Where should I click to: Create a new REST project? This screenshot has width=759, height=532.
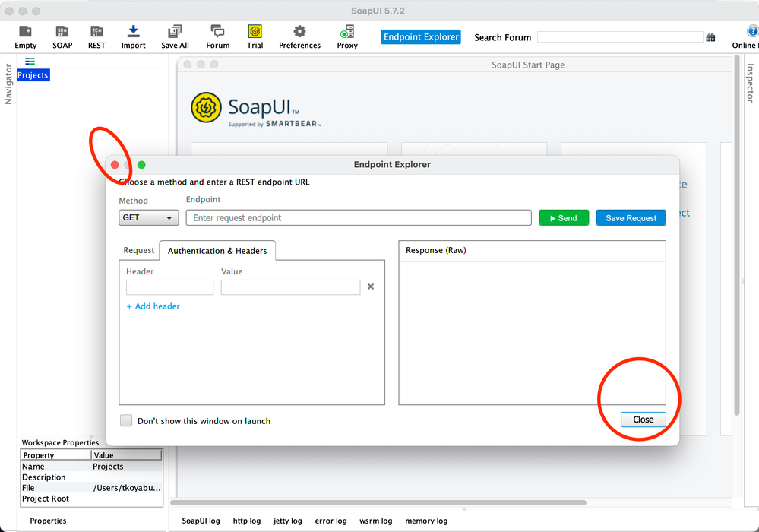point(96,37)
